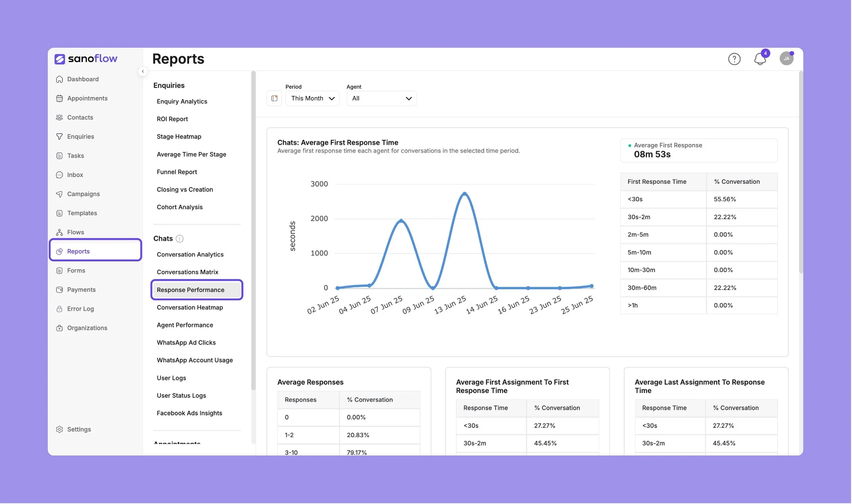Open Cohort Analysis report

(x=180, y=207)
